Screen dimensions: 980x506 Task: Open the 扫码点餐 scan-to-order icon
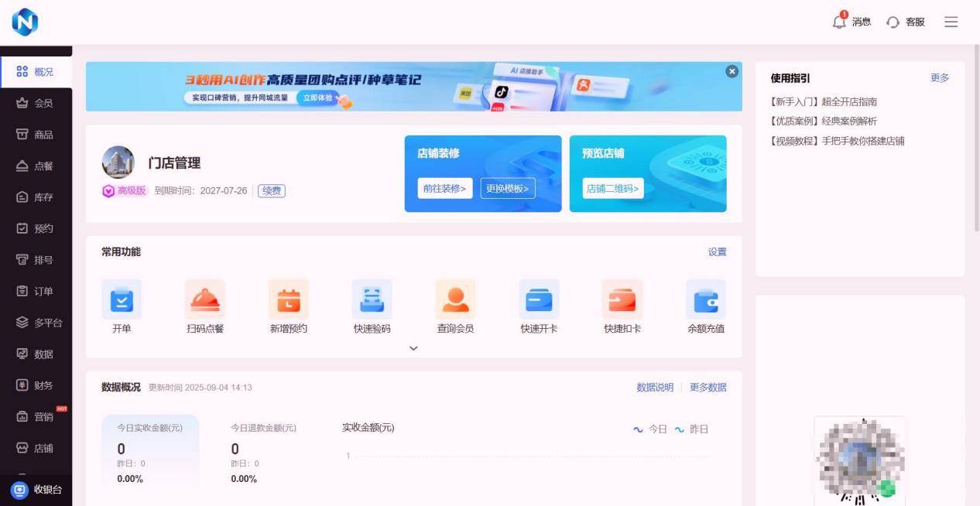pyautogui.click(x=205, y=299)
